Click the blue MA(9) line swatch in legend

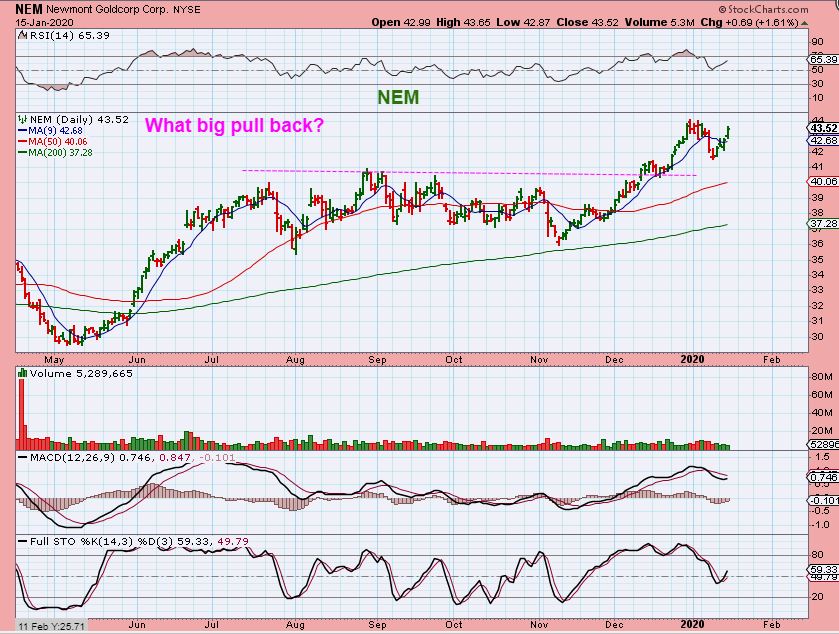point(23,131)
